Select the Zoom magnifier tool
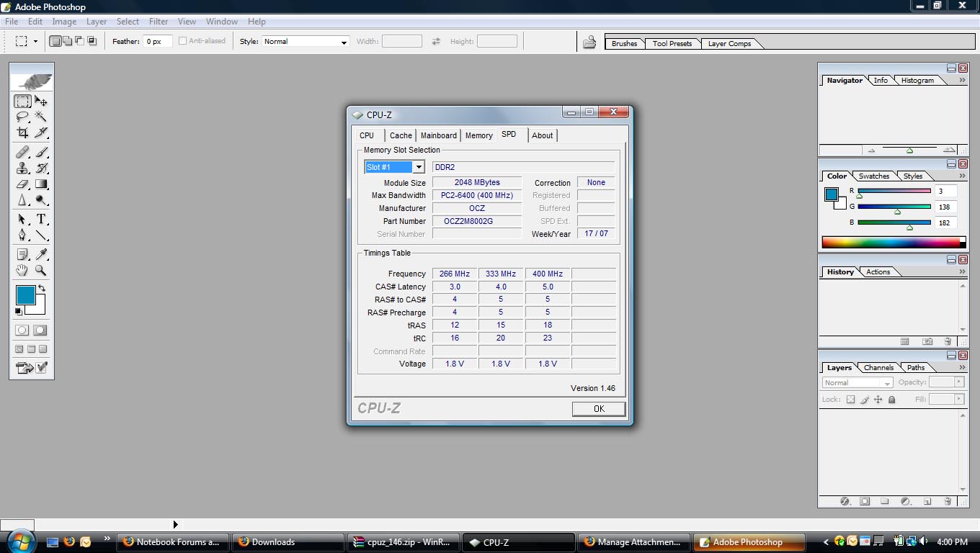The width and height of the screenshot is (980, 553). coord(41,270)
